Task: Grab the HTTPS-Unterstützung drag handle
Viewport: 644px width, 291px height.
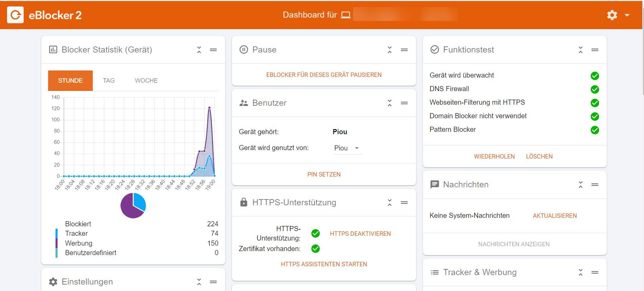Action: [404, 203]
